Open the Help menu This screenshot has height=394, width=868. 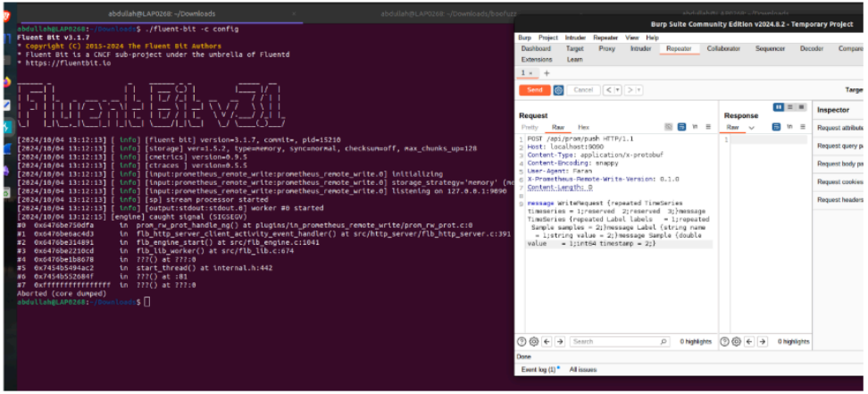click(x=652, y=38)
